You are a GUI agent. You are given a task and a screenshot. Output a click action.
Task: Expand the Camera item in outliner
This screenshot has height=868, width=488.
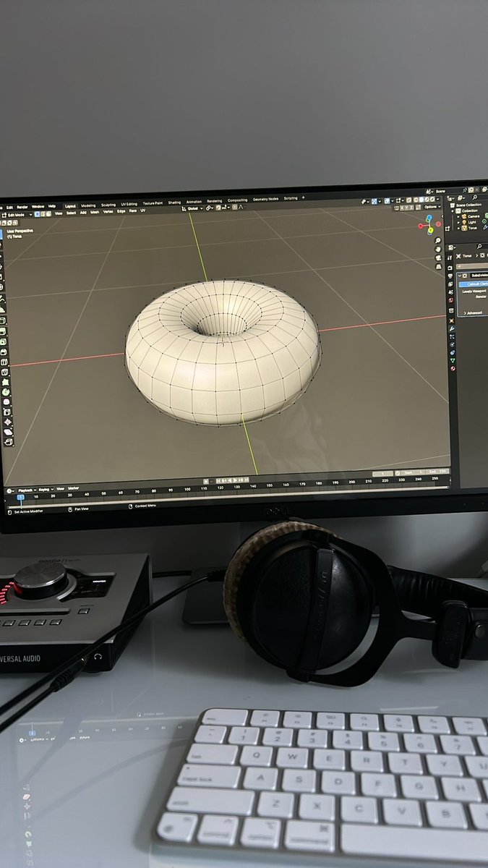(458, 216)
